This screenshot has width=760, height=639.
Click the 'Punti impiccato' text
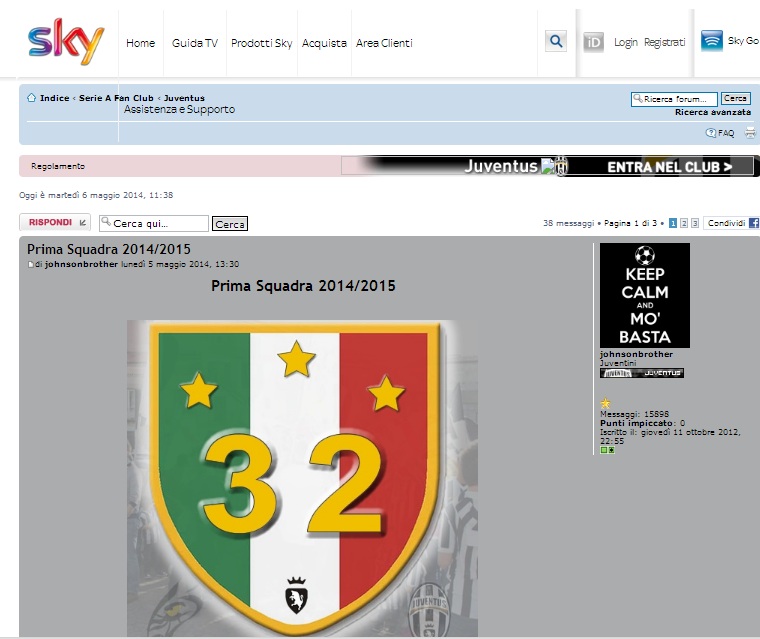(x=637, y=423)
